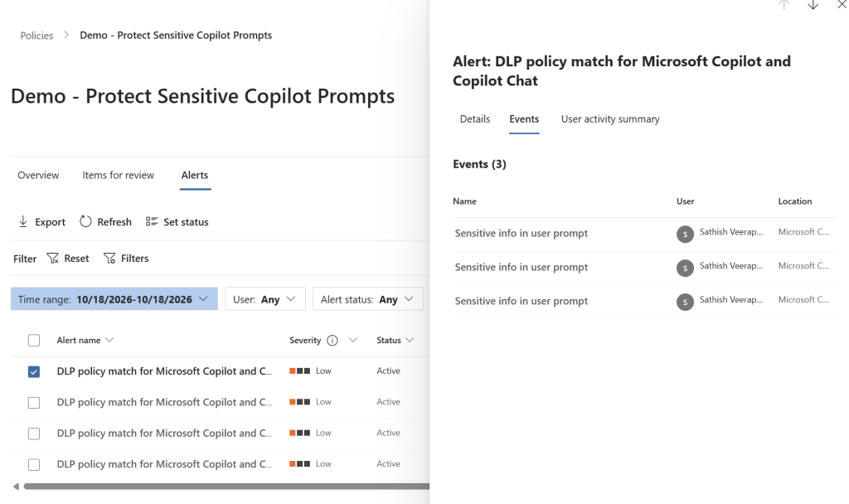Click the Severity info icon
Image resolution: width=849 pixels, height=504 pixels.
pyautogui.click(x=332, y=340)
